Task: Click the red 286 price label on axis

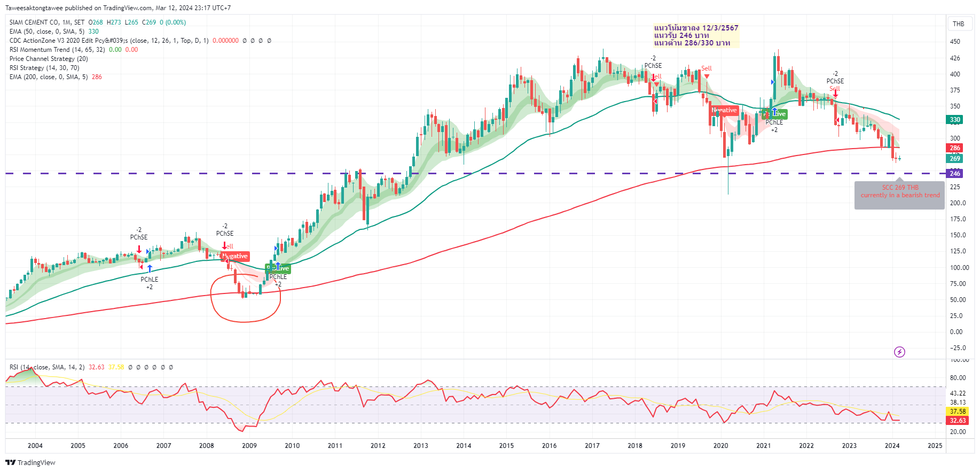Action: point(955,148)
